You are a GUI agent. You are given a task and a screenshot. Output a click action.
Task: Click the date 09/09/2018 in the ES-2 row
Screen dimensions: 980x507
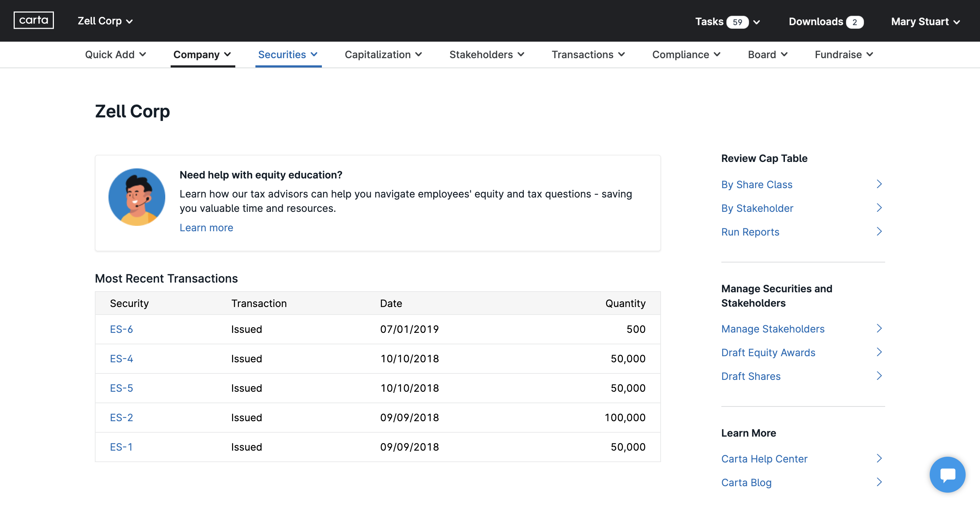409,417
